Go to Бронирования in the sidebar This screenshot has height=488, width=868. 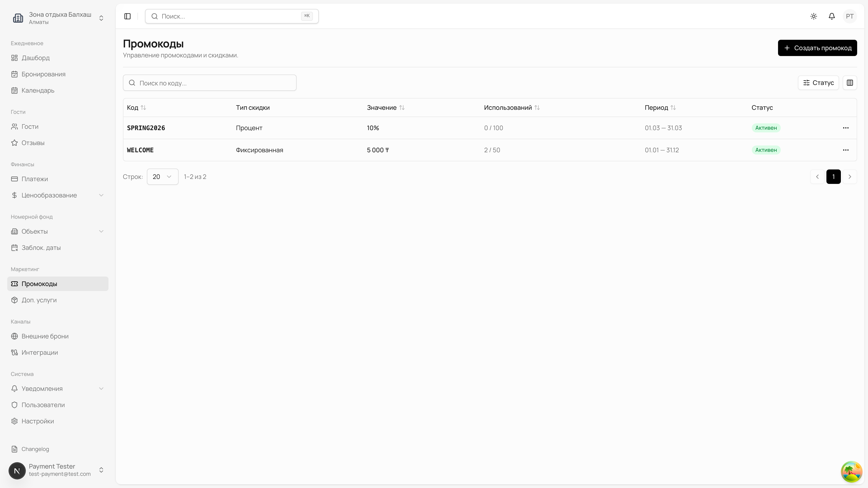pyautogui.click(x=43, y=74)
